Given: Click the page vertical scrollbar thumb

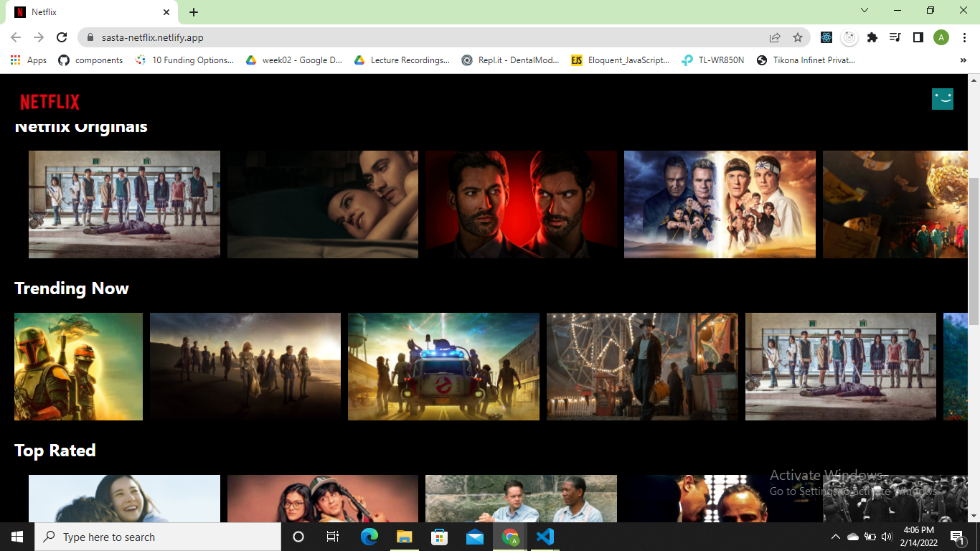Looking at the screenshot, I should point(974,251).
